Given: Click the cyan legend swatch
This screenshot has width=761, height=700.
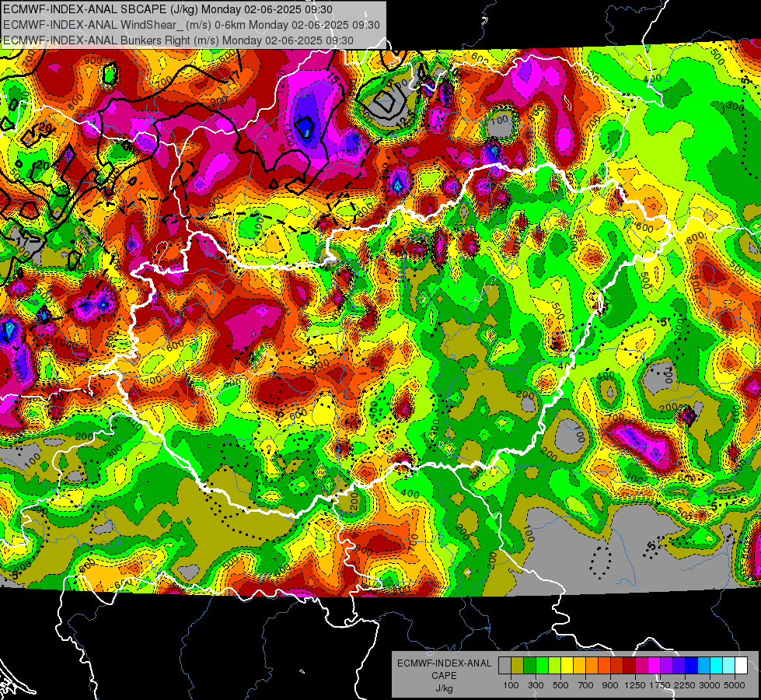Looking at the screenshot, I should 717,666.
